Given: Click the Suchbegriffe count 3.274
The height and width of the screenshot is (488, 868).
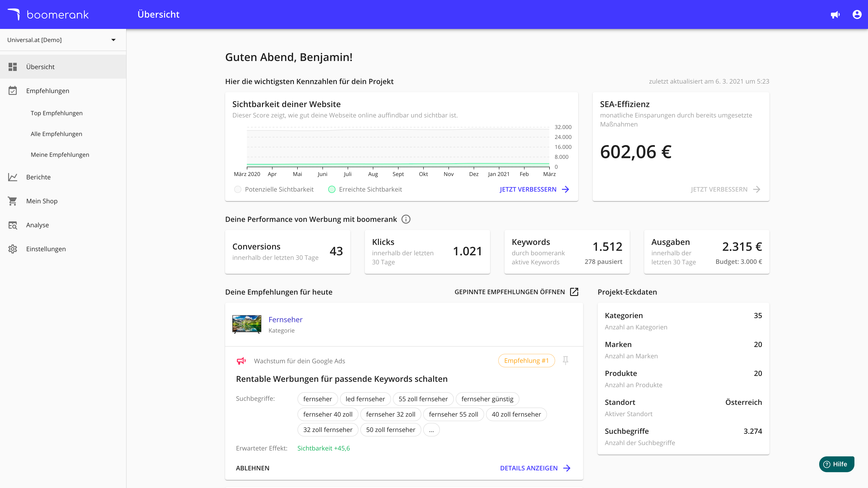Looking at the screenshot, I should tap(753, 431).
